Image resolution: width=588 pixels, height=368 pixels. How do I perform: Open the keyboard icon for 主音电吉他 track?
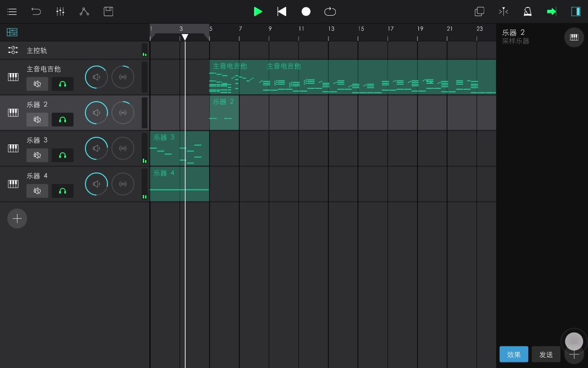coord(13,77)
